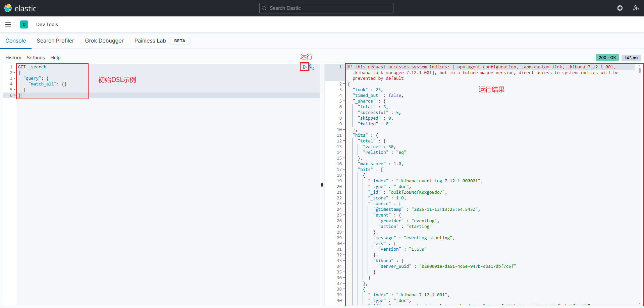Collapse "_source" fold at line 23
This screenshot has height=308, width=644.
(x=344, y=204)
